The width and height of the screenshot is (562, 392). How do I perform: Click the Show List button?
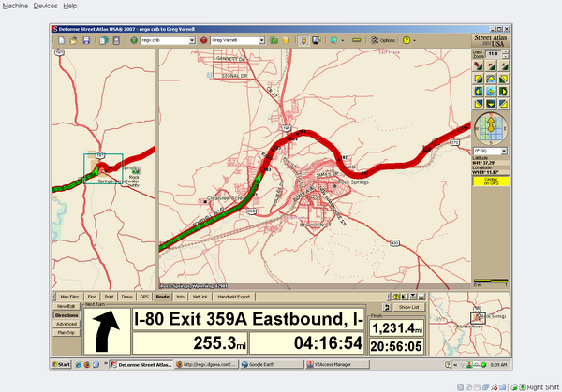tap(409, 307)
